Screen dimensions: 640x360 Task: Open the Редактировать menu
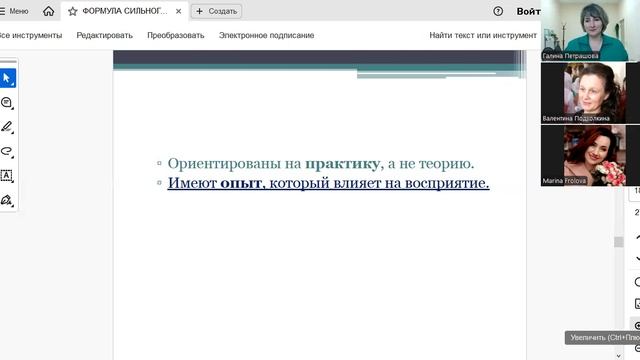tap(104, 35)
